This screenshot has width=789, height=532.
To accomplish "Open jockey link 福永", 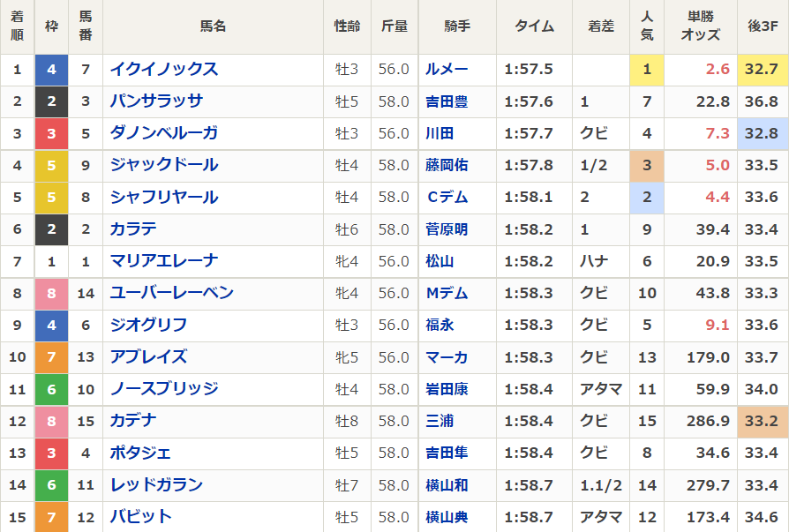I will (x=440, y=325).
